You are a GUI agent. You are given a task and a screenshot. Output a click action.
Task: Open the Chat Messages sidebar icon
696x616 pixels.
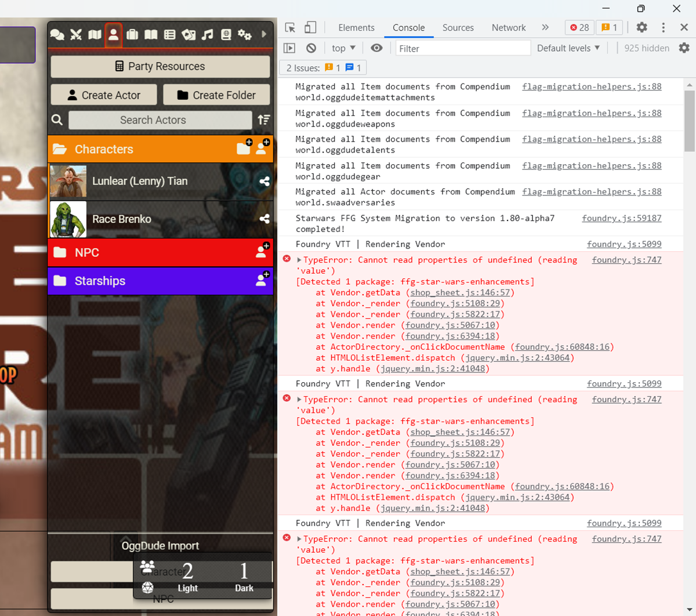tap(57, 35)
